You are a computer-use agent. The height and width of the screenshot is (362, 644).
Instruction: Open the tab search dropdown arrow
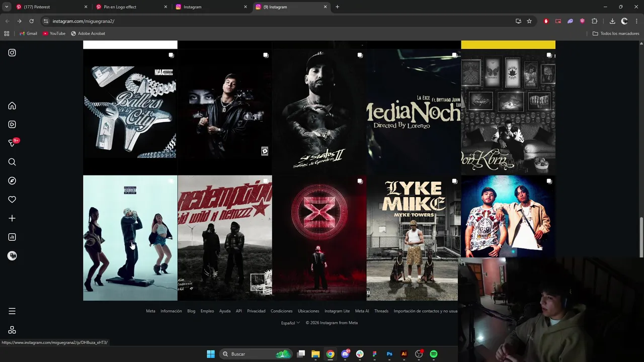click(x=7, y=7)
